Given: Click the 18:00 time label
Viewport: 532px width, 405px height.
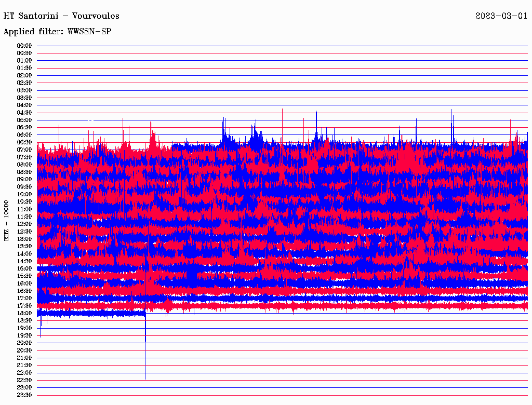Looking at the screenshot, I should [24, 313].
